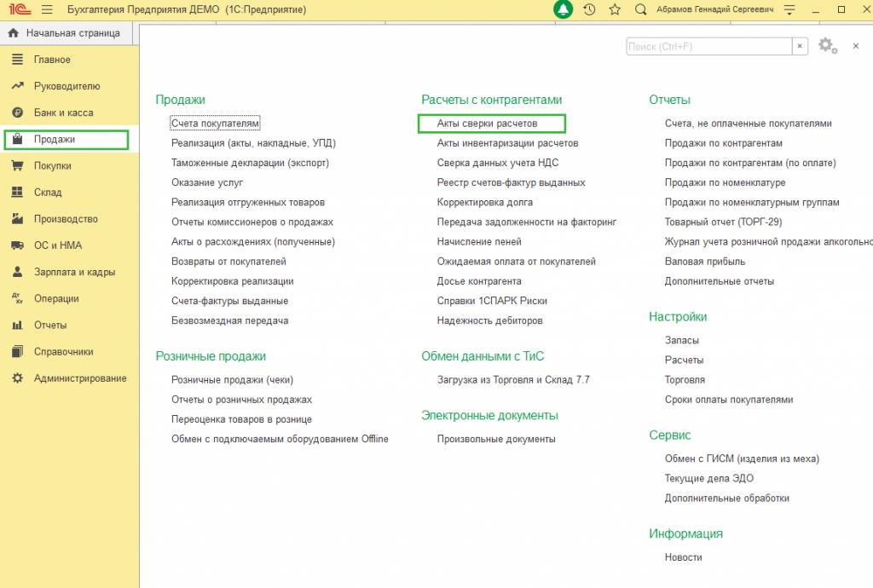Image resolution: width=873 pixels, height=588 pixels.
Task: Open Дополнительные обработки
Action: [x=727, y=499]
